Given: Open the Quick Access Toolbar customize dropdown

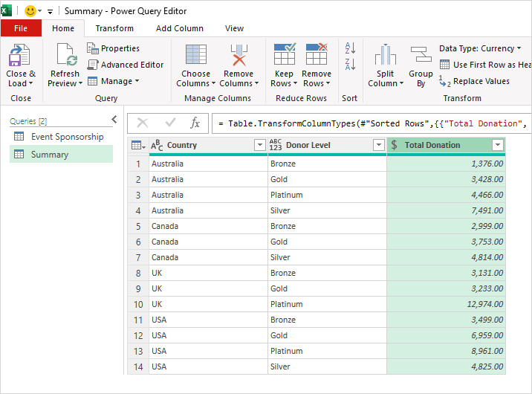Looking at the screenshot, I should coord(51,12).
